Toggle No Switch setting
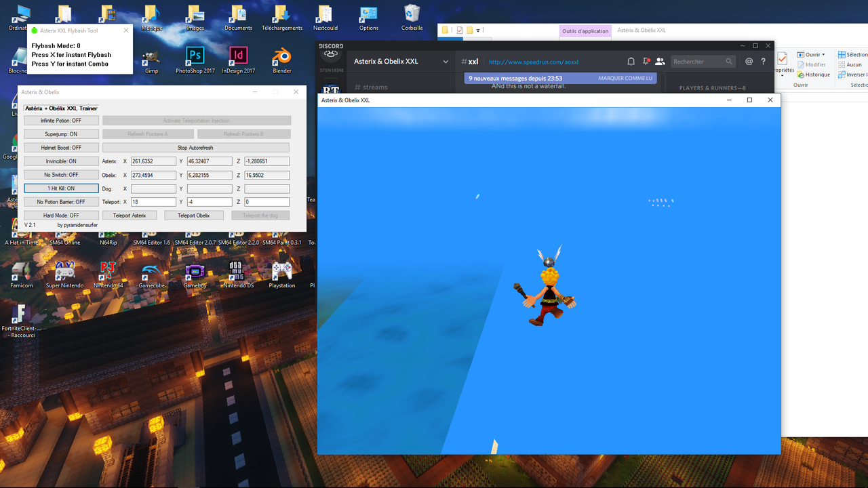 point(61,175)
